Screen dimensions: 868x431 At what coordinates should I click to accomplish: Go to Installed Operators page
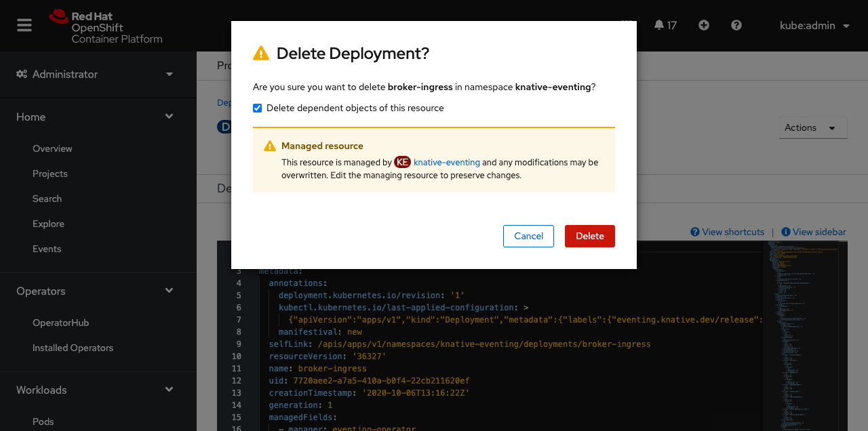tap(73, 348)
